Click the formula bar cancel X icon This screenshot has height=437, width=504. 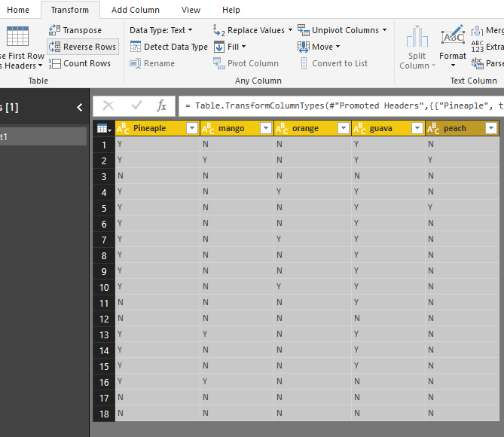[108, 105]
